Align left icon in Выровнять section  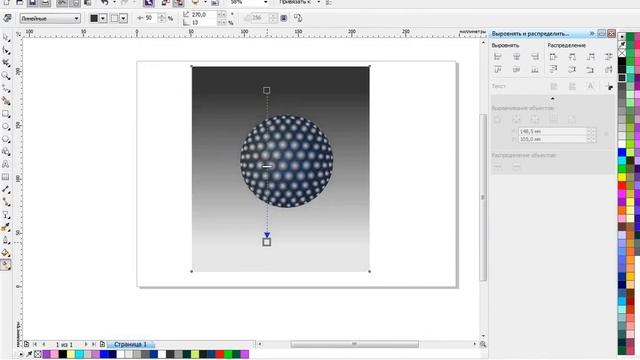point(498,57)
